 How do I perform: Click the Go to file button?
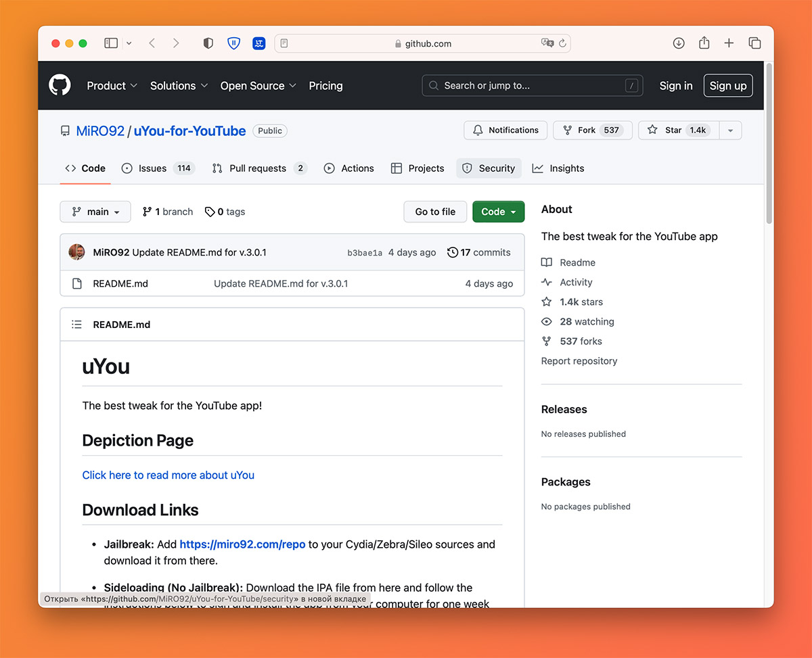435,212
